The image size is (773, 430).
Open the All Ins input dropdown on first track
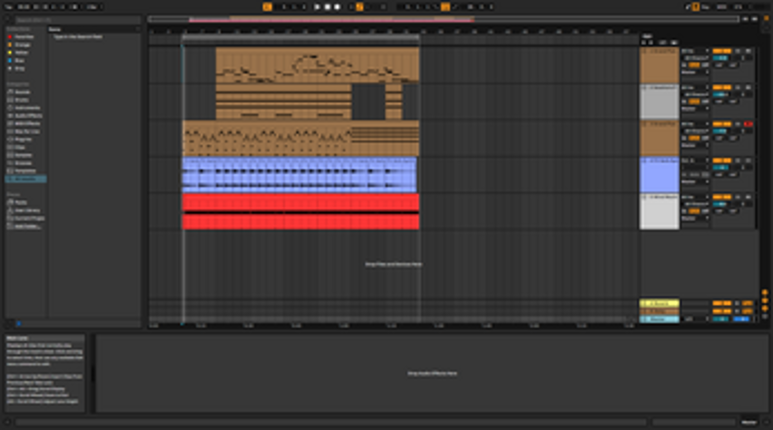(695, 51)
